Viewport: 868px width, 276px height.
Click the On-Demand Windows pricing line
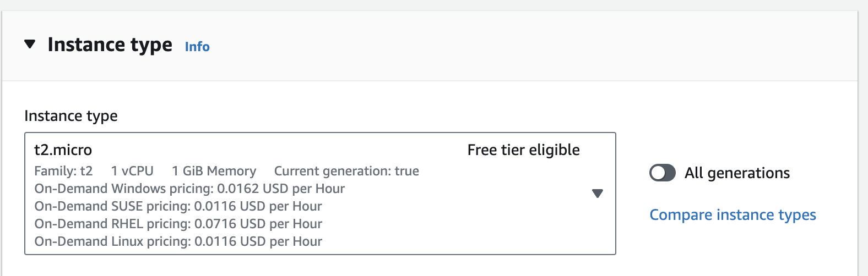tap(189, 189)
